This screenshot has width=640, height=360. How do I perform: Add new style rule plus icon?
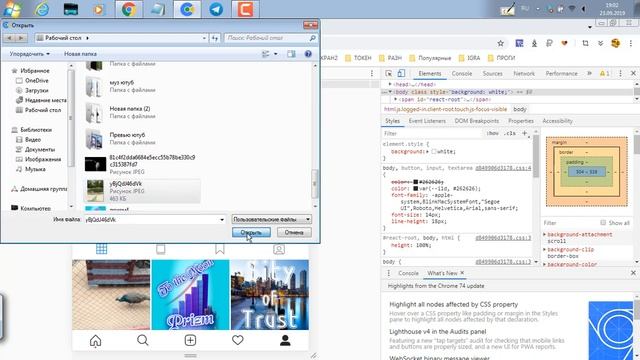(525, 133)
